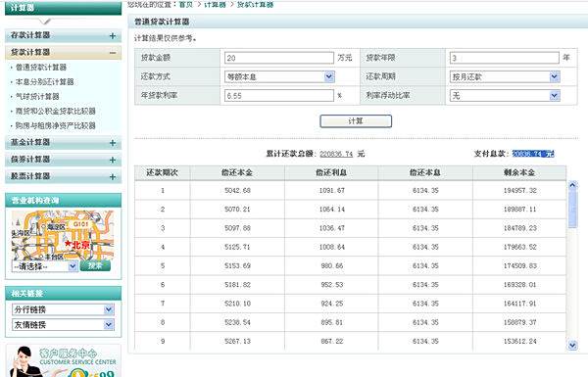Click interest cell 1036.47 in row 3
This screenshot has height=377, width=588.
click(332, 228)
